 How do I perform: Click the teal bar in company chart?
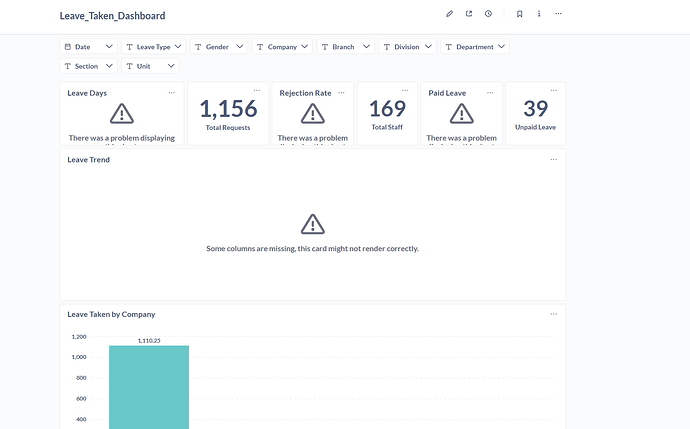(x=149, y=385)
